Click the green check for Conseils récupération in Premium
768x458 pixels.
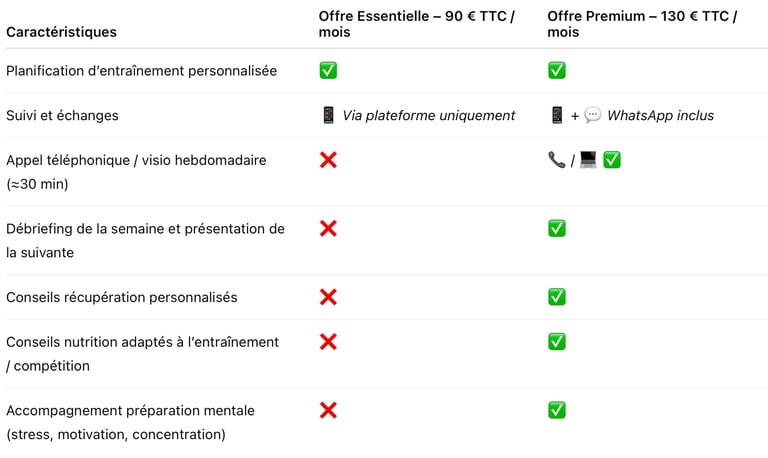(x=557, y=297)
